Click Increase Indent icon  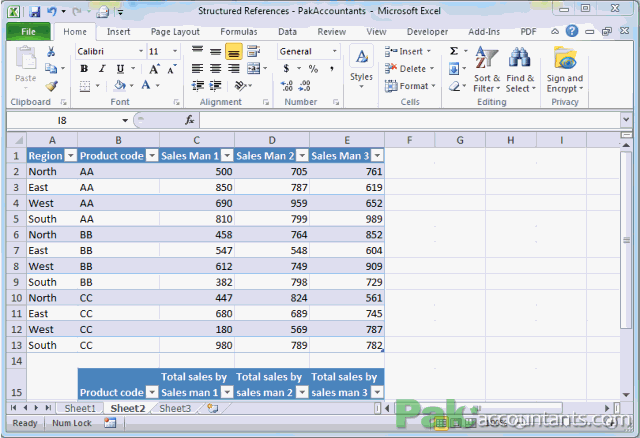(x=216, y=85)
